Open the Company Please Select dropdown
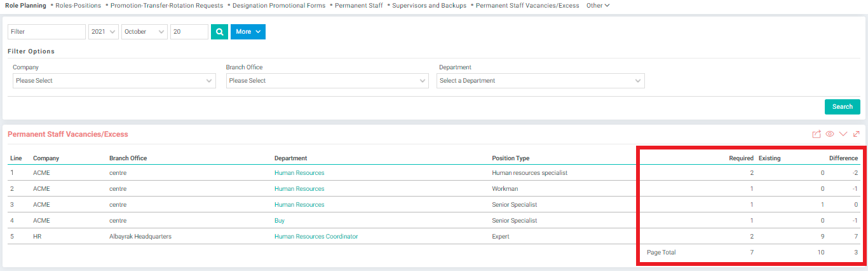This screenshot has height=271, width=868. (x=114, y=81)
